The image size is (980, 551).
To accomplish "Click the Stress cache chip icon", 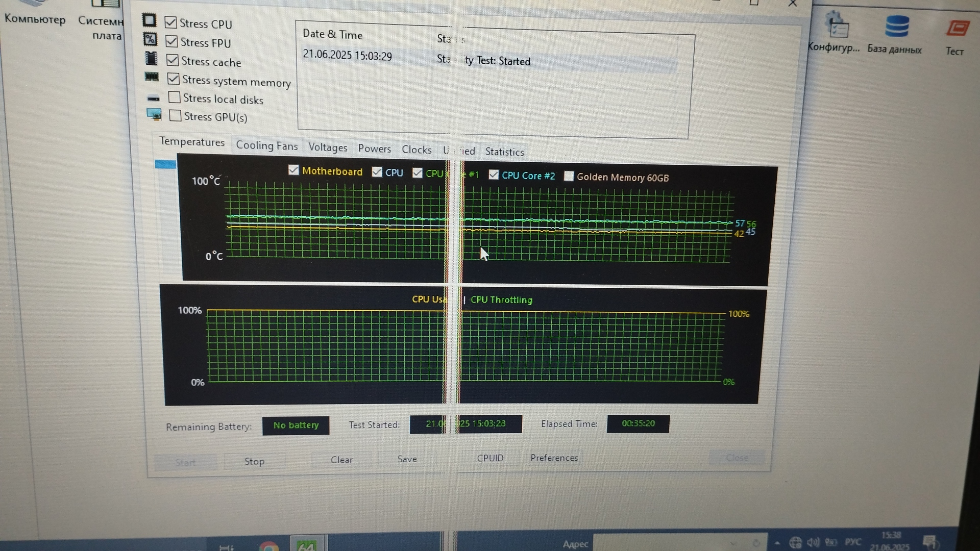I will tap(151, 59).
